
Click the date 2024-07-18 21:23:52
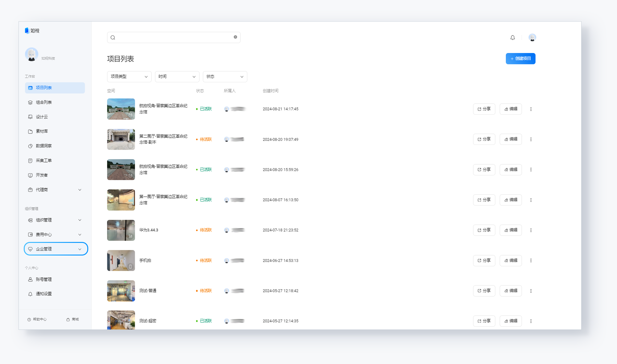coord(280,230)
